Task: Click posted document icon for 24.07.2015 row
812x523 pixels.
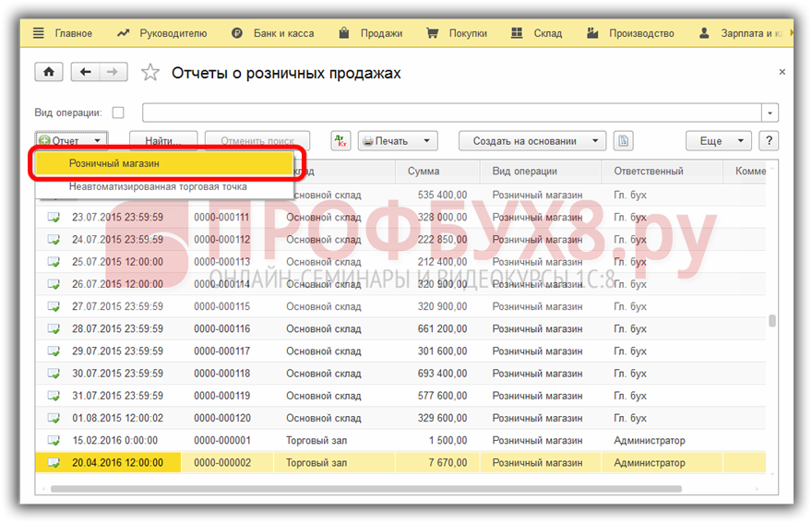Action: click(x=54, y=240)
